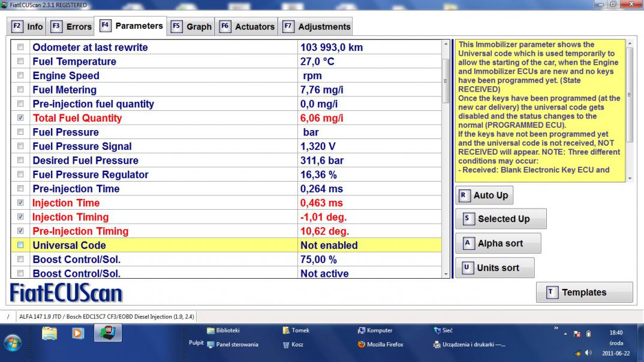Image resolution: width=644 pixels, height=362 pixels.
Task: Open the Tomek user folder shortcut
Action: [296, 330]
